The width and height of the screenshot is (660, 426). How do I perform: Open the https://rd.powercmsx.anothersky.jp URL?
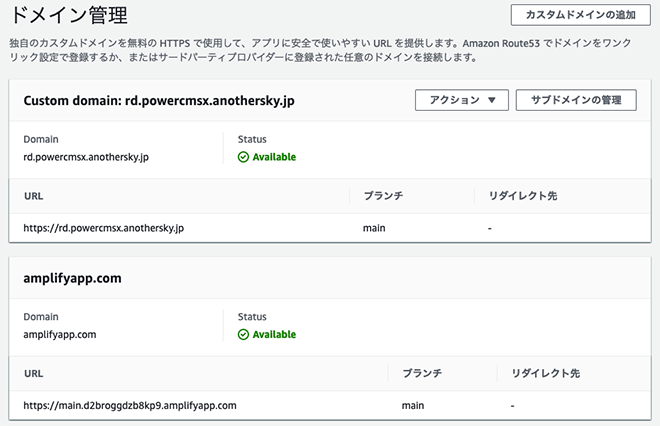click(104, 228)
